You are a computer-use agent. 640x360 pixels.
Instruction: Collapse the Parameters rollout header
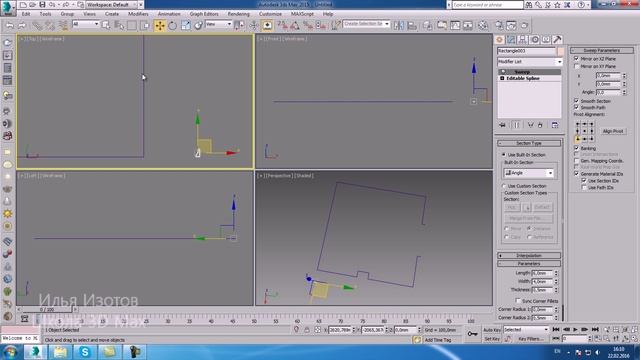(x=529, y=264)
